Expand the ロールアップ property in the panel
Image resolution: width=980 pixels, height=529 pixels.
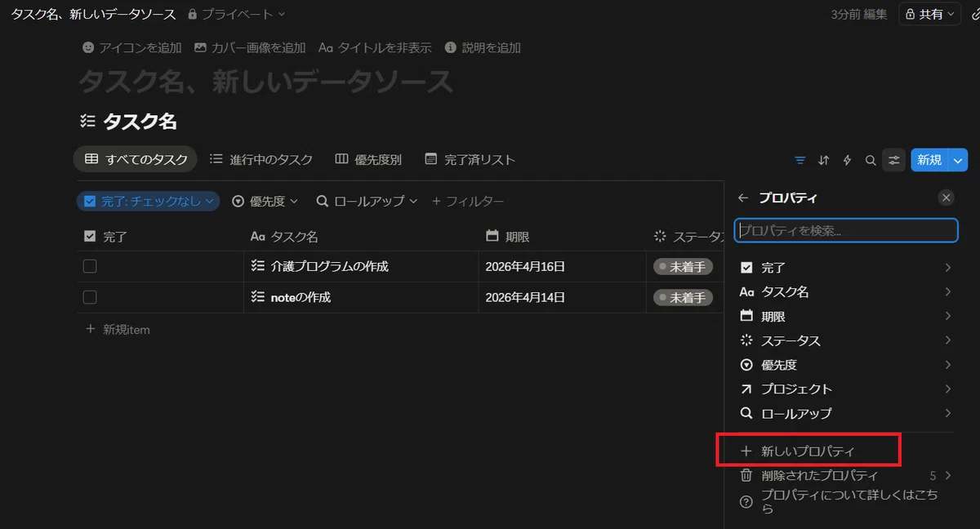point(845,413)
